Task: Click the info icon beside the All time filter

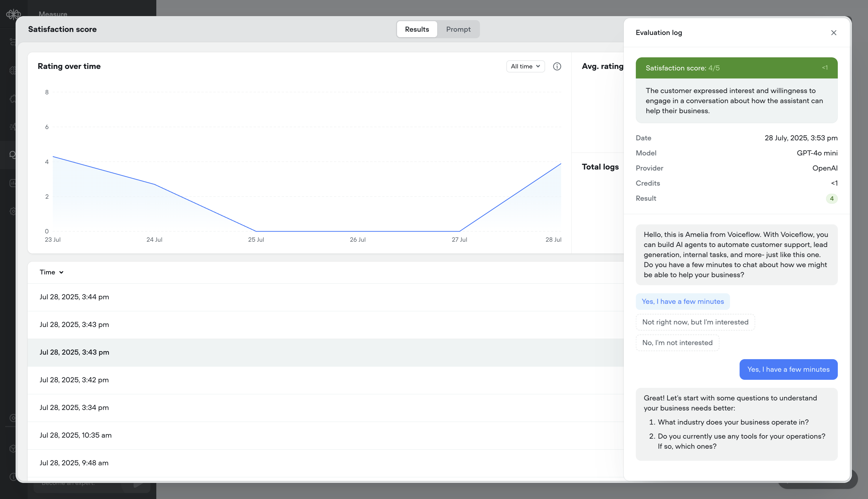Action: tap(557, 66)
